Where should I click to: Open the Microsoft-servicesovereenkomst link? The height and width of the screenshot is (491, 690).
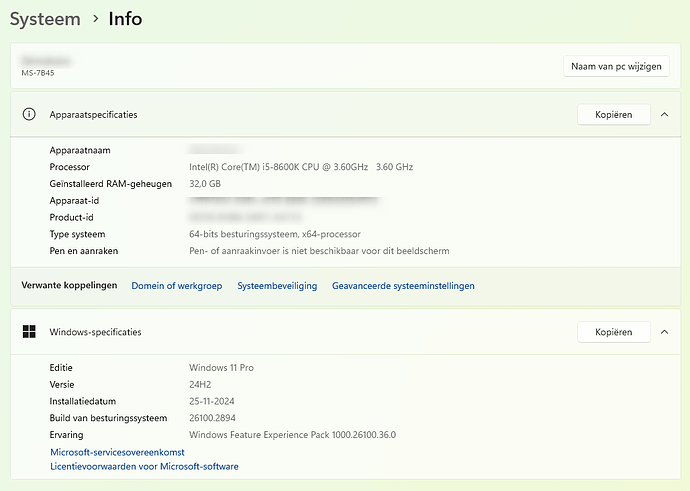point(117,452)
